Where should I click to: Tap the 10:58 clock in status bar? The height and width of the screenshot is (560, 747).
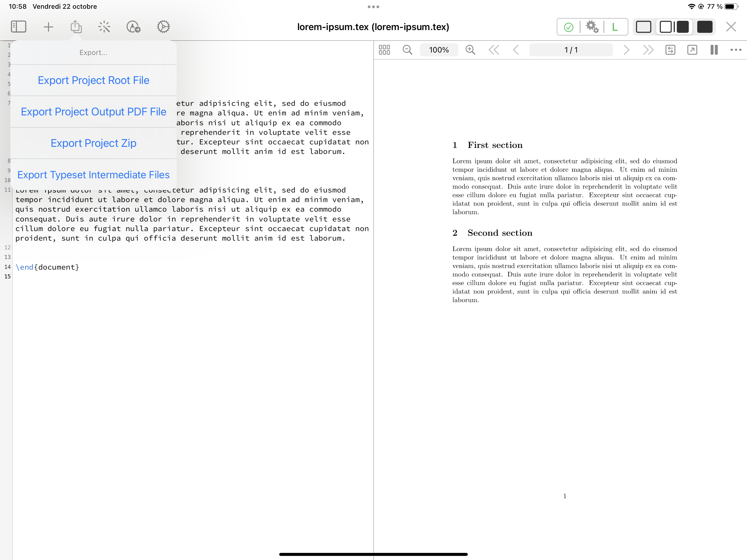[x=17, y=6]
